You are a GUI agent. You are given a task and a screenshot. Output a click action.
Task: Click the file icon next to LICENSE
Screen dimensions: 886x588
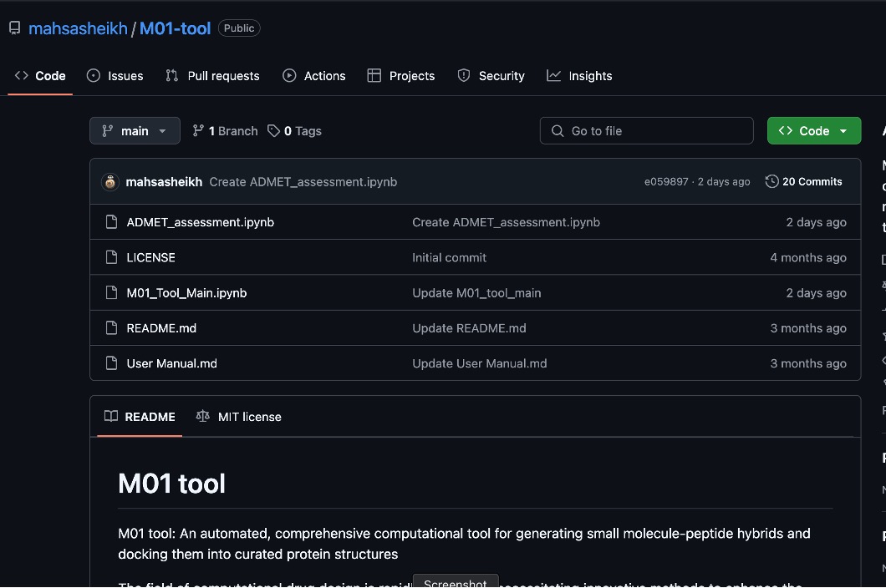(111, 258)
